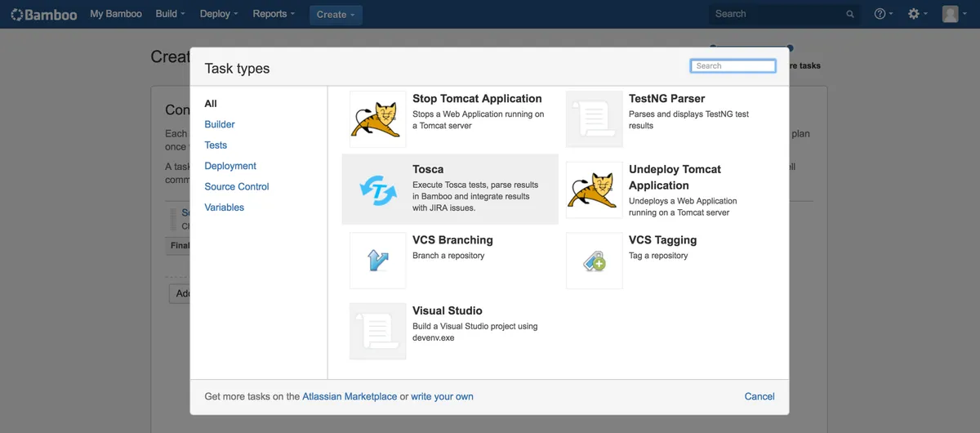This screenshot has width=980, height=433.
Task: Pick the VCS Branching title
Action: 452,240
